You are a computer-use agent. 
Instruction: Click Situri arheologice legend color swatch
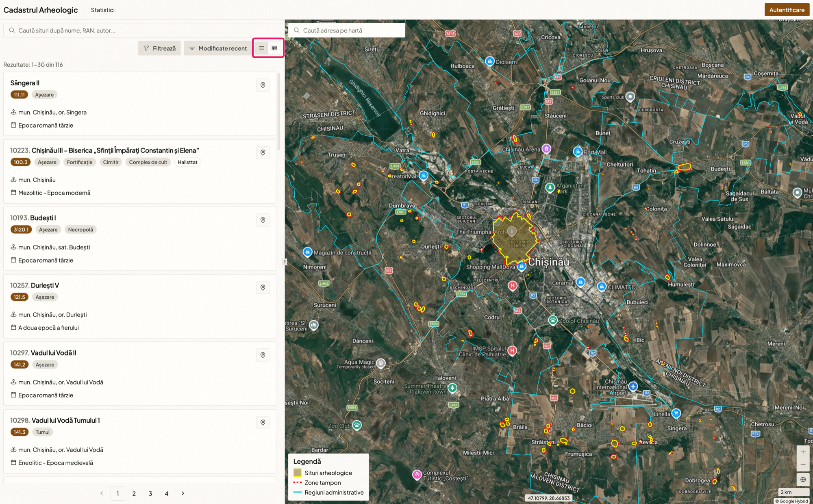(x=298, y=473)
